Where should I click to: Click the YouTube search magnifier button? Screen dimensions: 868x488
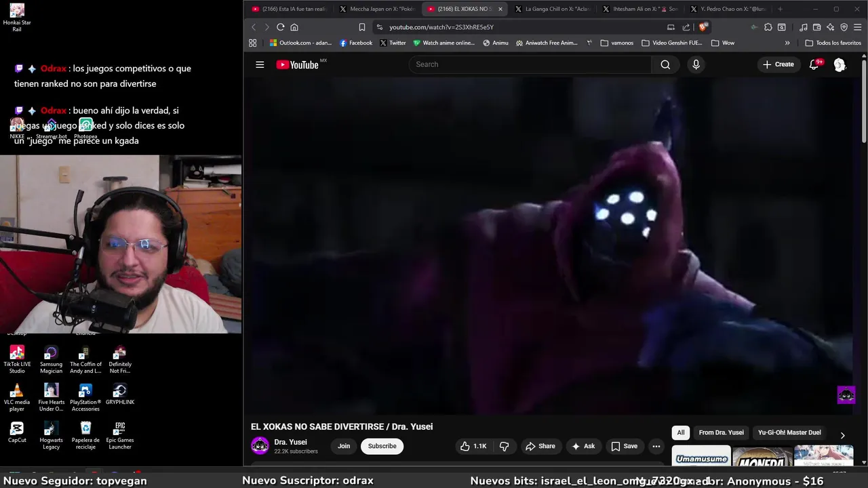(x=665, y=64)
